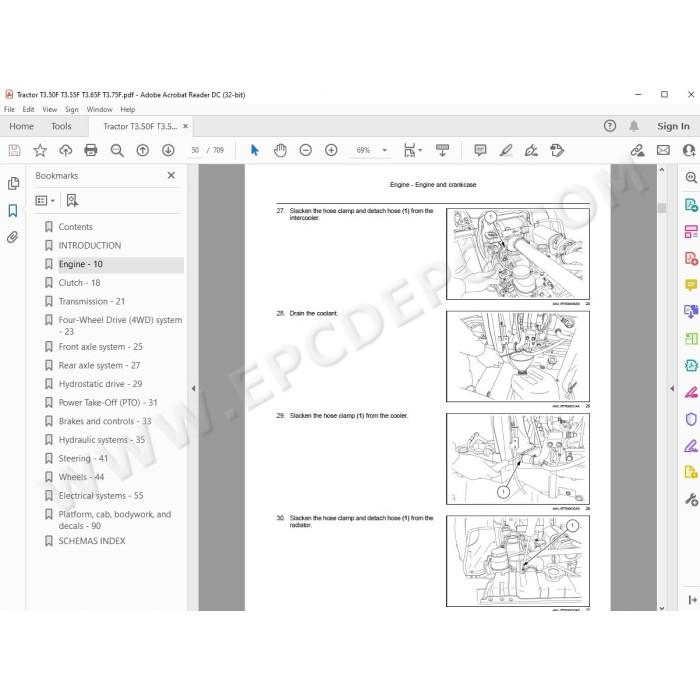
Task: Click the Save file icon
Action: (x=14, y=150)
